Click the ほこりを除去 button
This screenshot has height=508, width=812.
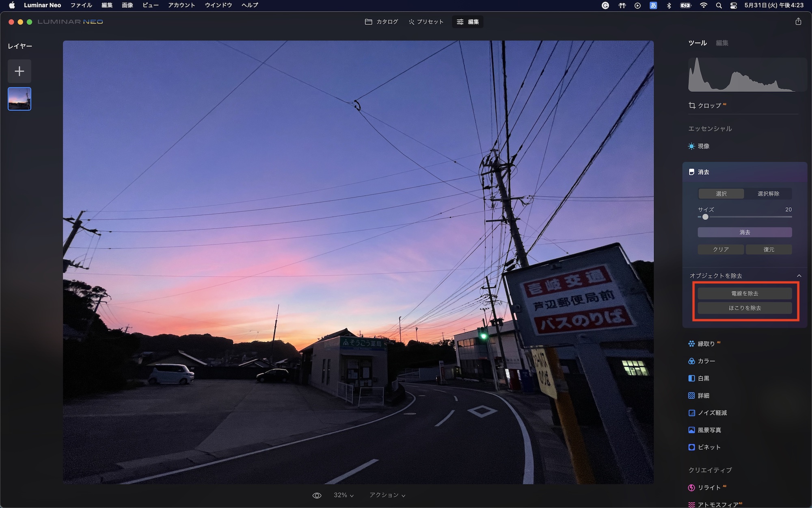(745, 308)
